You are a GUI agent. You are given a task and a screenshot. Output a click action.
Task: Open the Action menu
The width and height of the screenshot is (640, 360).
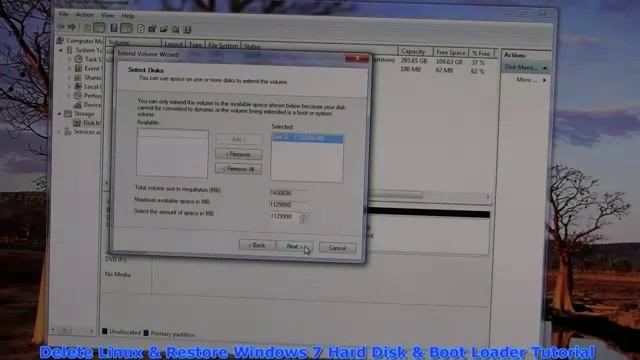pyautogui.click(x=84, y=15)
